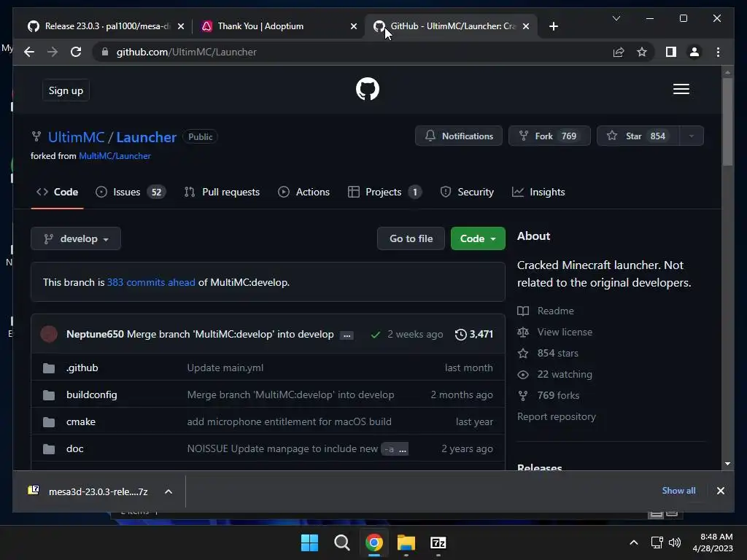The height and width of the screenshot is (560, 747).
Task: Click the doc folder icon
Action: pyautogui.click(x=49, y=449)
